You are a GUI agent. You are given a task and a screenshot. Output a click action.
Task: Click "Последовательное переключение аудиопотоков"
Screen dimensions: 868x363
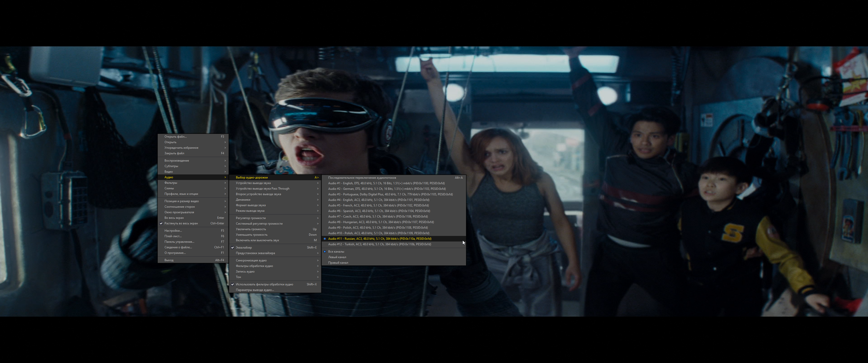[394, 178]
